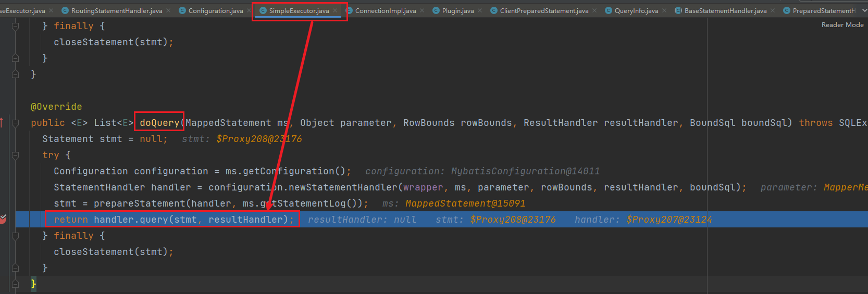This screenshot has width=868, height=294.
Task: Close the ConnectionImpl.java tab
Action: (422, 10)
